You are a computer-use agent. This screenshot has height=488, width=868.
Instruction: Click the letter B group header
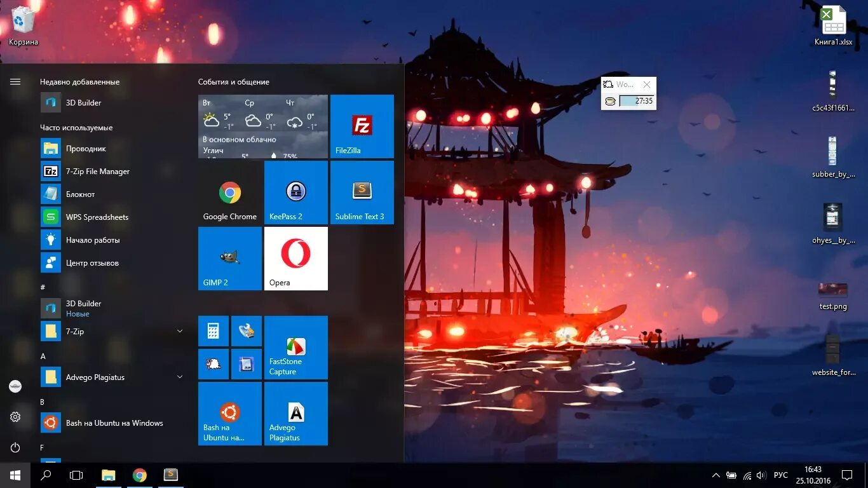tap(43, 402)
